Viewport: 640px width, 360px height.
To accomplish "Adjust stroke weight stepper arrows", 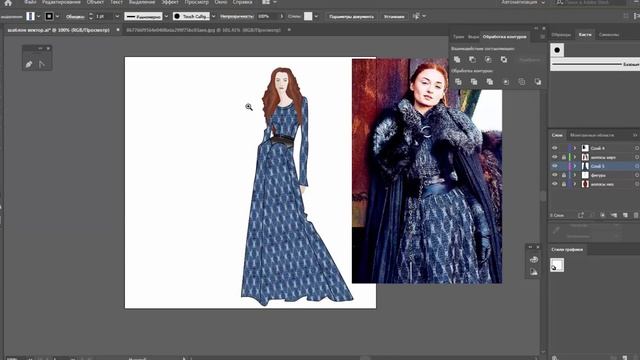I will pos(91,16).
